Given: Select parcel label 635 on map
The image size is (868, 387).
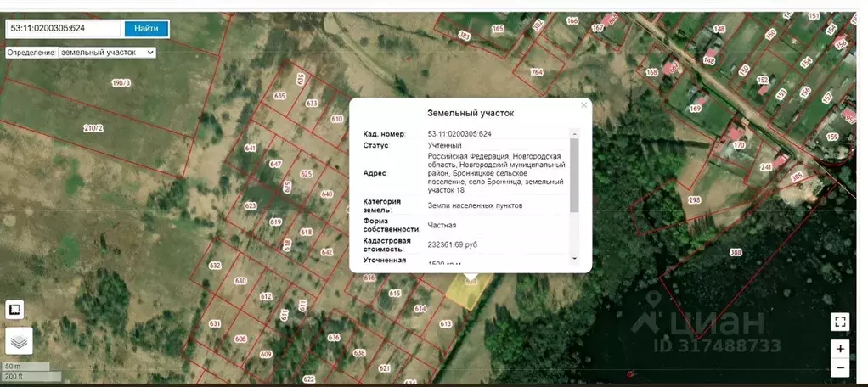Looking at the screenshot, I should coord(279,96).
